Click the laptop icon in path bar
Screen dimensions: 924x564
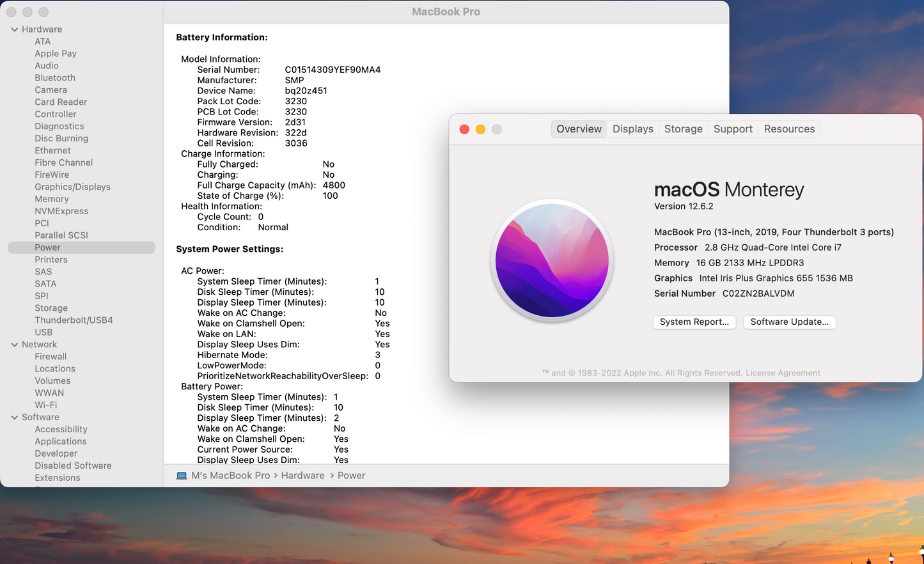[x=182, y=476]
